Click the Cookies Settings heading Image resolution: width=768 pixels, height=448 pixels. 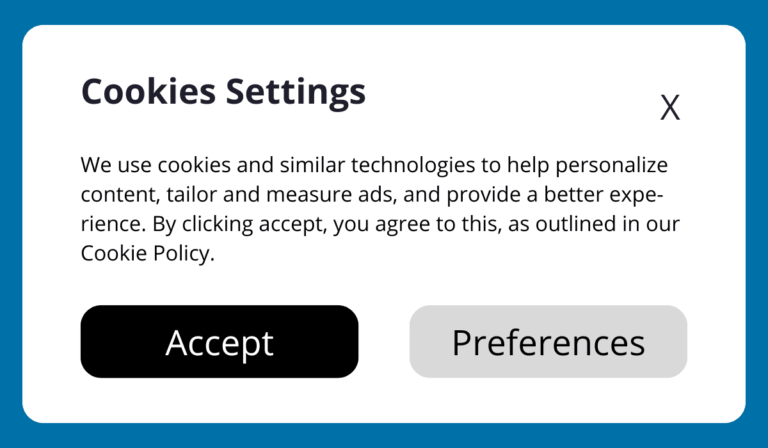click(x=223, y=92)
